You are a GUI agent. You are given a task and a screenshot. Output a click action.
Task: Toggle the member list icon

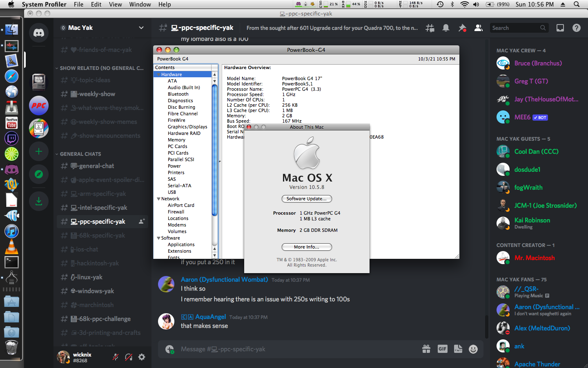[x=478, y=28]
